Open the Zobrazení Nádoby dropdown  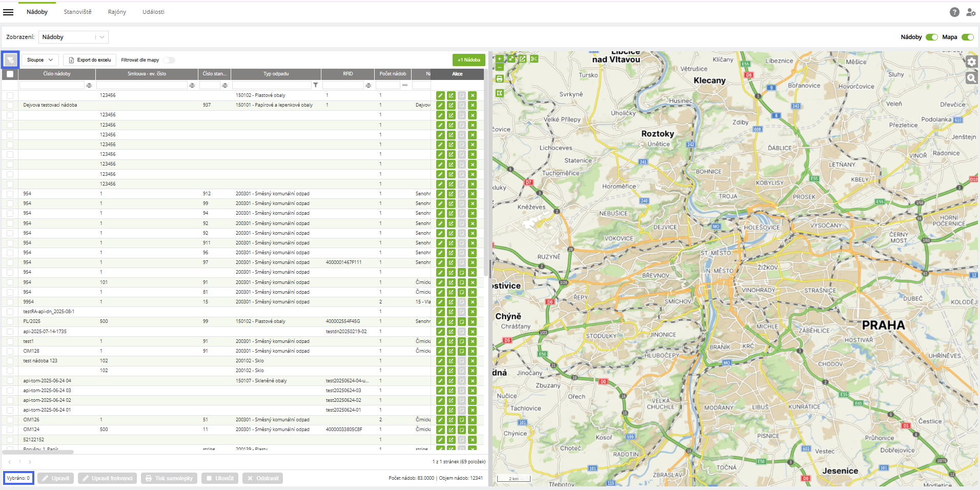73,37
